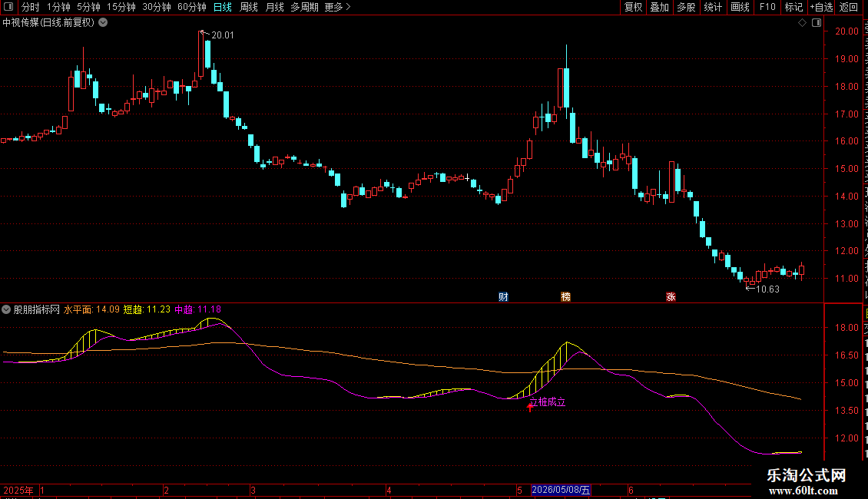Screen dimensions: 868x499
Task: Click month 3 on the time axis
Action: pyautogui.click(x=253, y=490)
